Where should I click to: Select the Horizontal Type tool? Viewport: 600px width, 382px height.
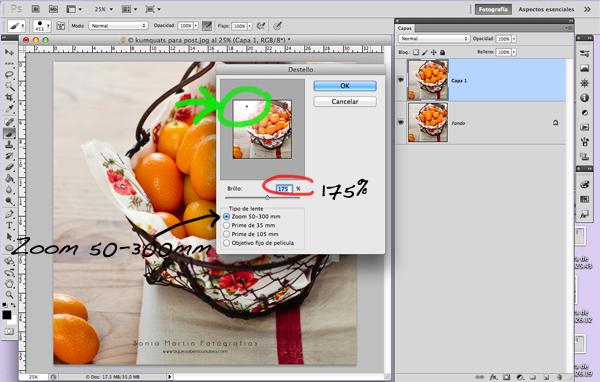click(x=9, y=225)
